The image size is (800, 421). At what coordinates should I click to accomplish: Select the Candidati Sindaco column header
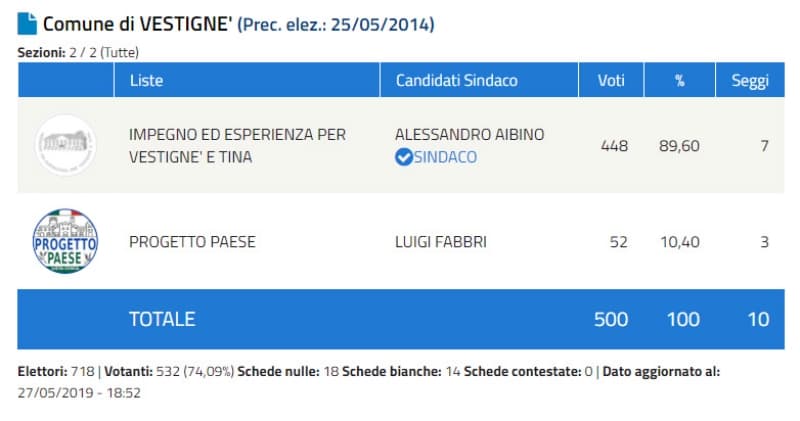click(457, 80)
